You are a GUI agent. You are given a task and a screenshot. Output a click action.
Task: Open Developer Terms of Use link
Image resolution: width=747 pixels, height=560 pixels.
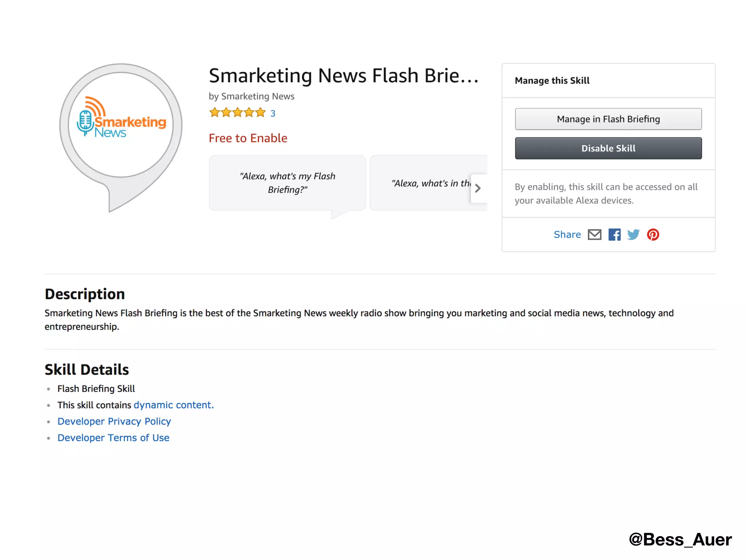click(x=113, y=438)
